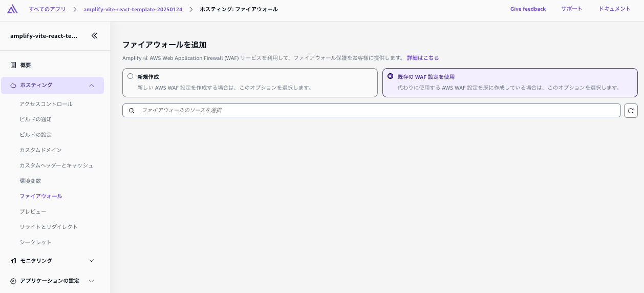Click the ファイアウォールを追加 heading

(164, 45)
